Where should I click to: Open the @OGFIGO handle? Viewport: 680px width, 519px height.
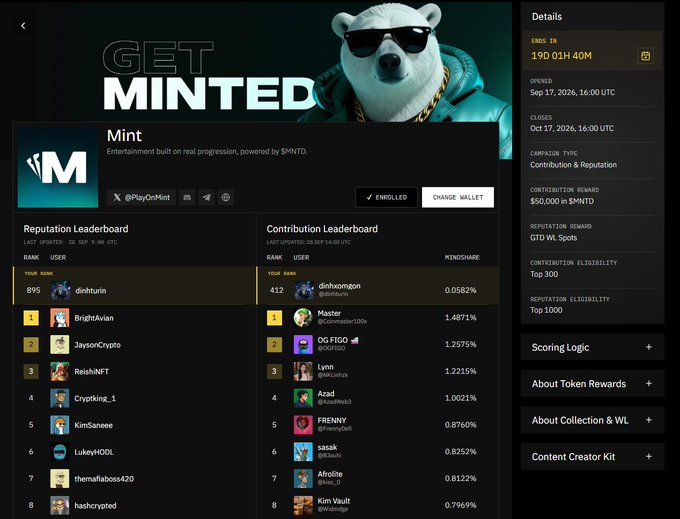[x=331, y=348]
